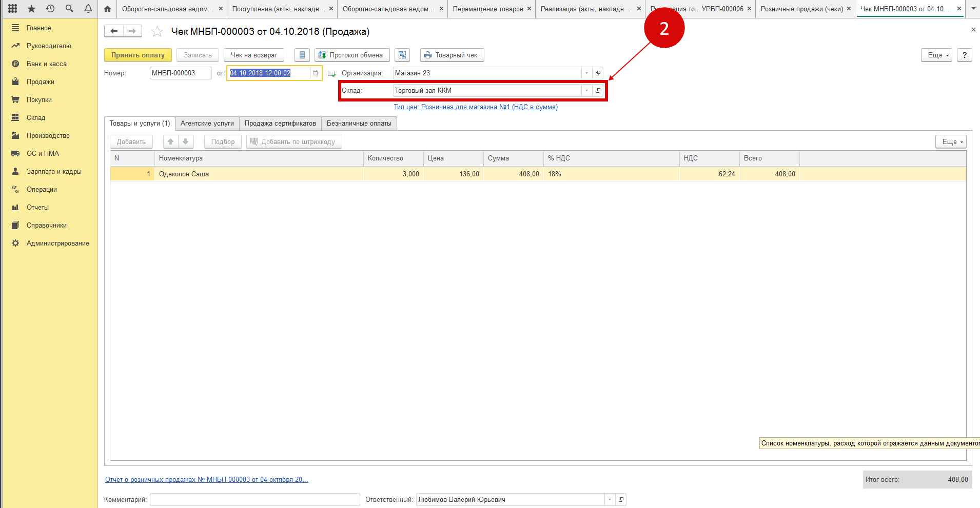Open Главное section
This screenshot has width=980, height=508.
pyautogui.click(x=39, y=28)
